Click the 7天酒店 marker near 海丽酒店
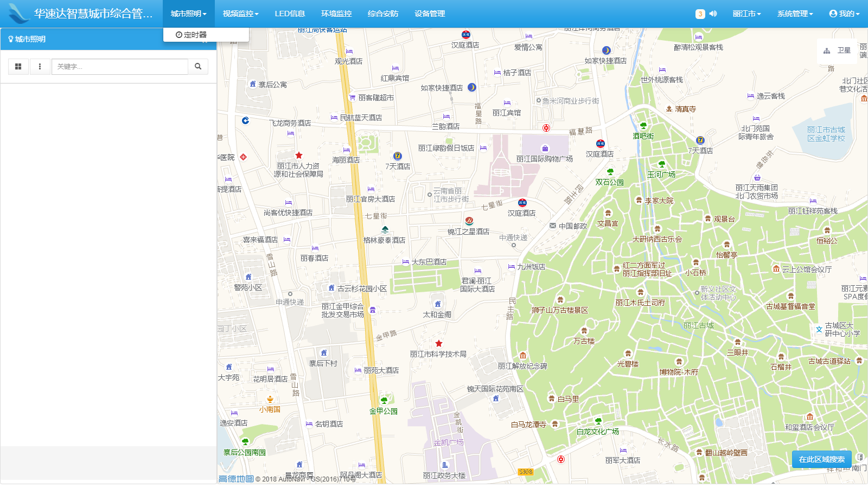This screenshot has width=868, height=488. [x=398, y=156]
